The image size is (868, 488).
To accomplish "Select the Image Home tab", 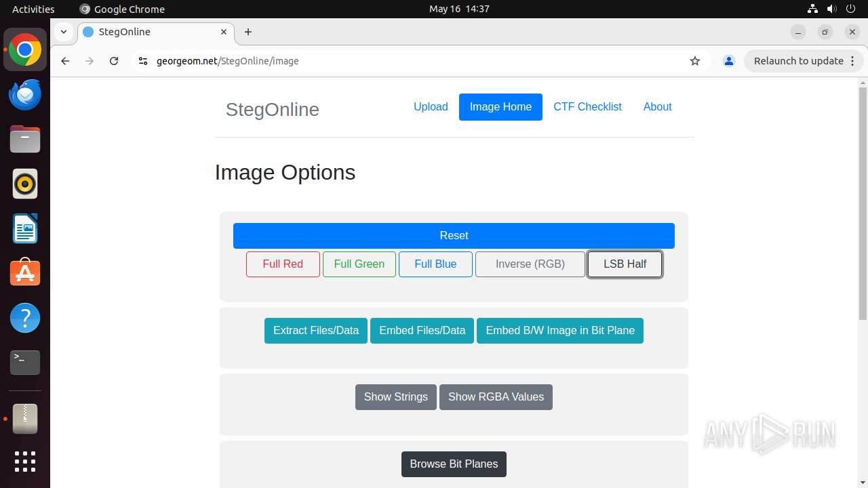I will [x=500, y=107].
